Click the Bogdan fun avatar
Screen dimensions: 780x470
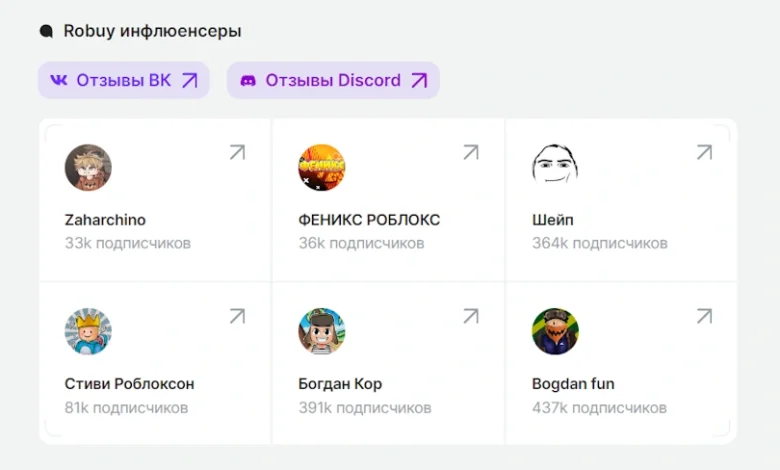[555, 331]
